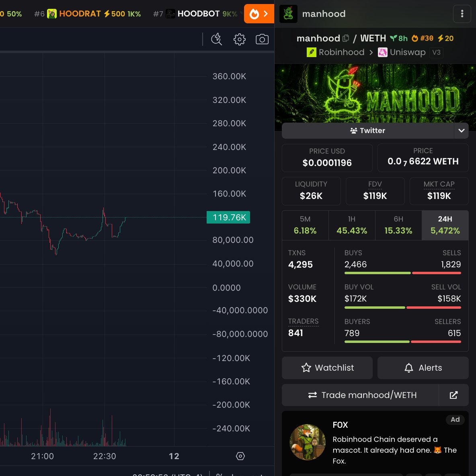Click the VOLUME value $330K

point(302,299)
